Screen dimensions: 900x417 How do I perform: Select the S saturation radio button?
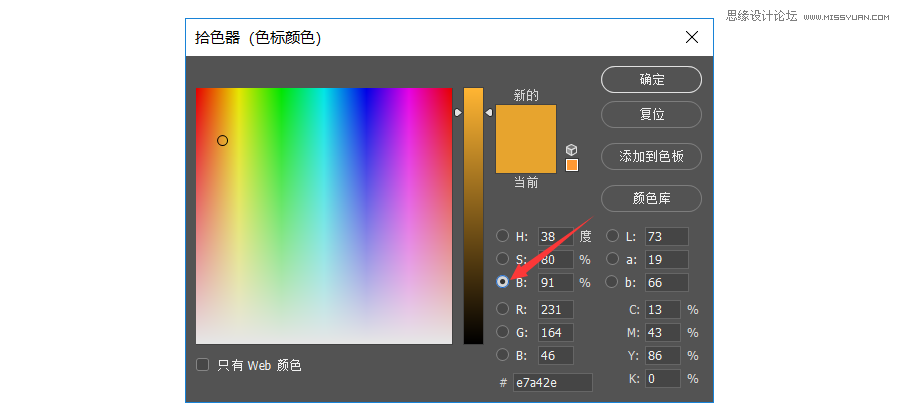coord(502,259)
